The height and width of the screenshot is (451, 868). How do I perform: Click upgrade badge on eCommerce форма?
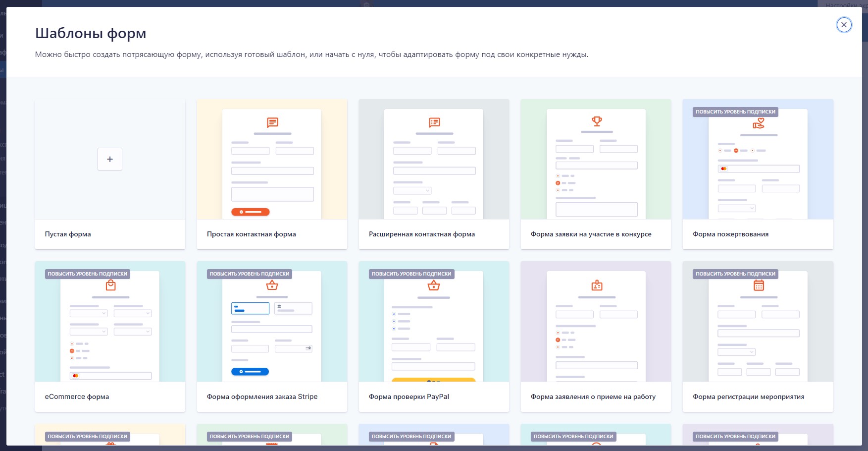(x=88, y=274)
